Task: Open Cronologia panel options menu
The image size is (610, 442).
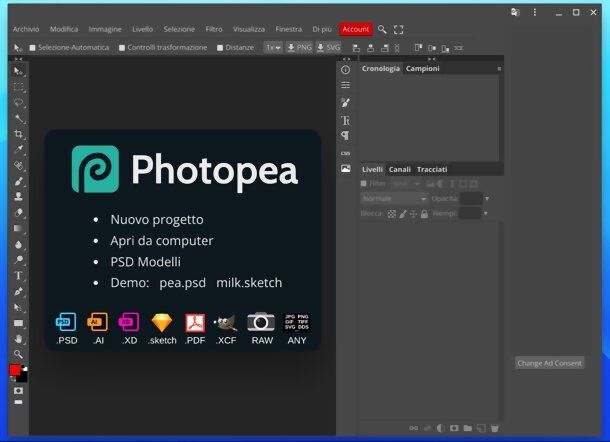Action: (x=499, y=69)
